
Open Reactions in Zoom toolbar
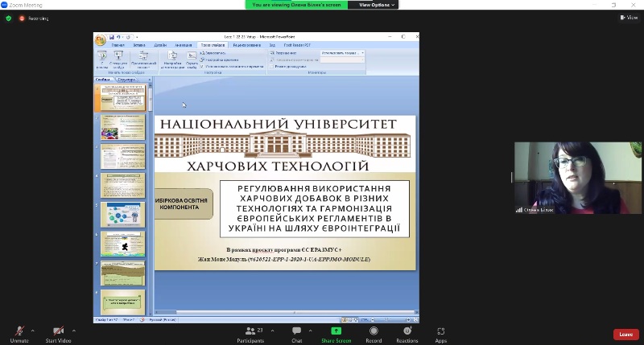click(x=407, y=335)
